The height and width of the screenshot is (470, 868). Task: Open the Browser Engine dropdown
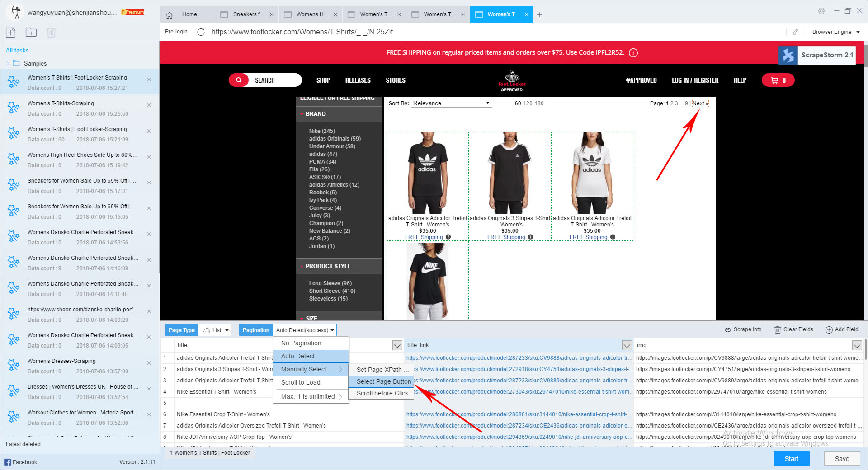pos(835,32)
